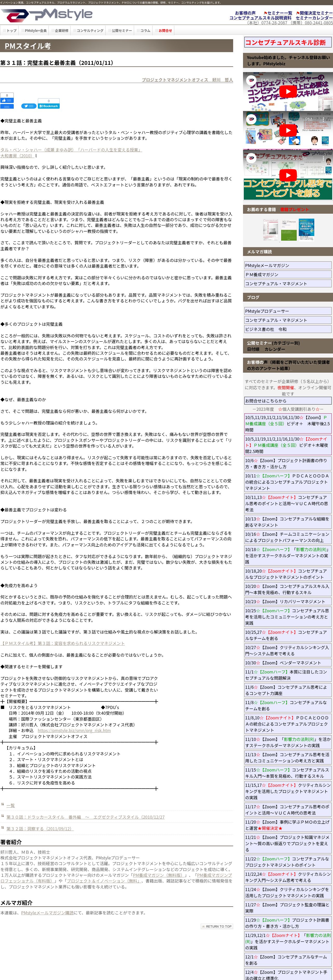
Task: Click カレンダー link under 公開セミナー
Action: (x=274, y=349)
